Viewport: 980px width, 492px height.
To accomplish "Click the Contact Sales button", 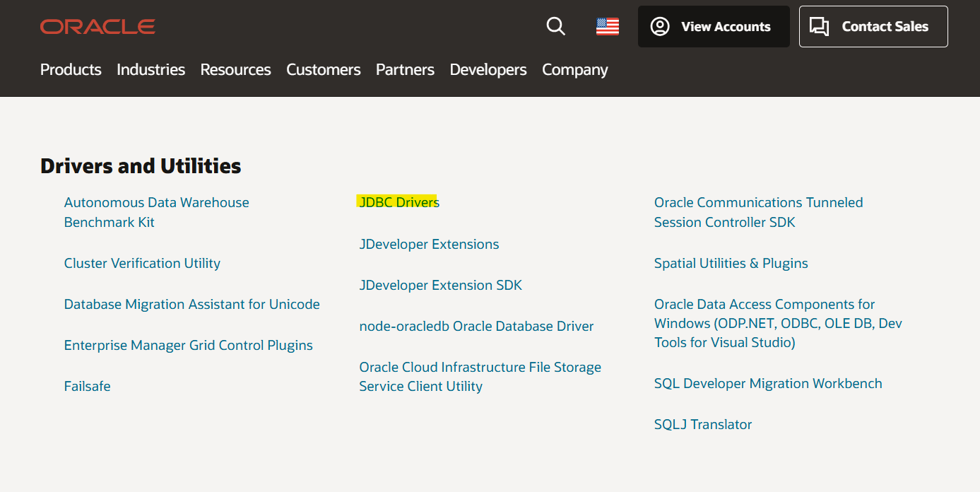I will pos(873,27).
